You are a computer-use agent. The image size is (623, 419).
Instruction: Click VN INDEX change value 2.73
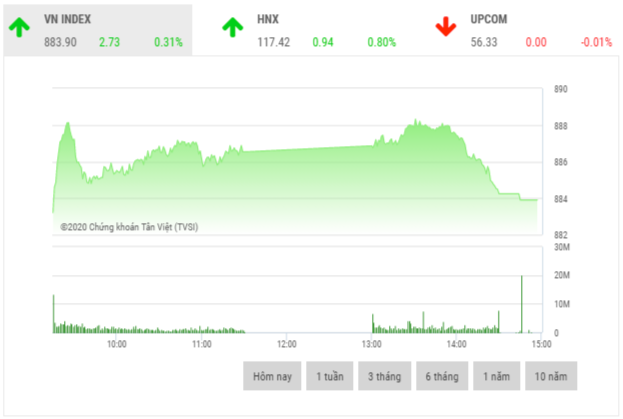pos(109,42)
